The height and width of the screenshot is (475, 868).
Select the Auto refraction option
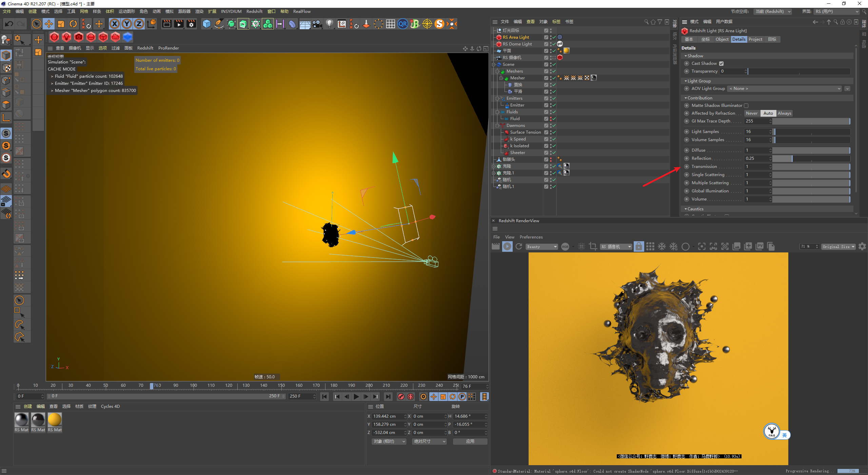[x=768, y=113]
